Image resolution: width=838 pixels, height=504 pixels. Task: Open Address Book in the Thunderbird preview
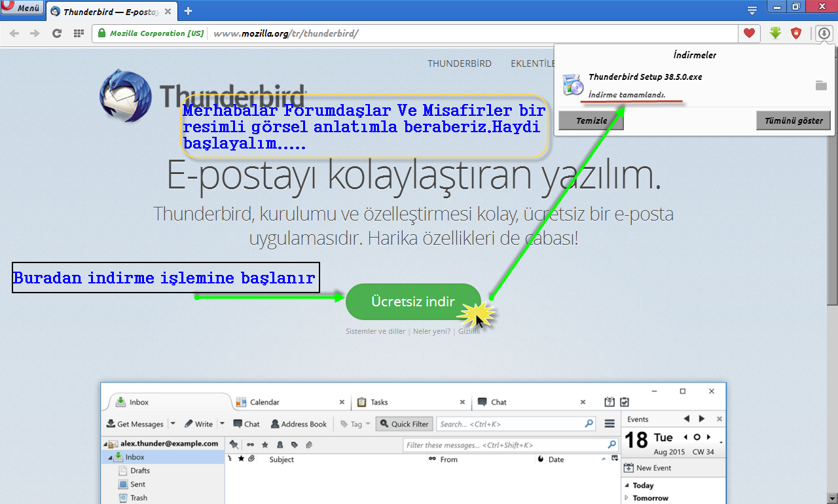click(299, 424)
